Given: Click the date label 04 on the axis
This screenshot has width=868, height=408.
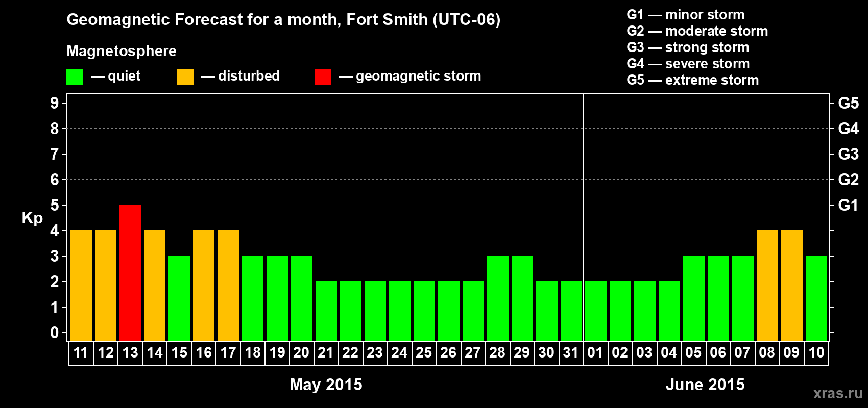Looking at the screenshot, I should pyautogui.click(x=669, y=352).
